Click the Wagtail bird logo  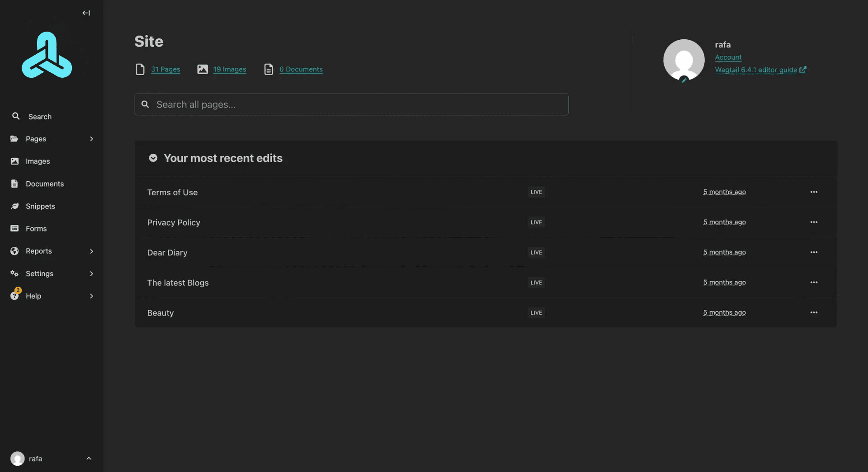point(47,55)
